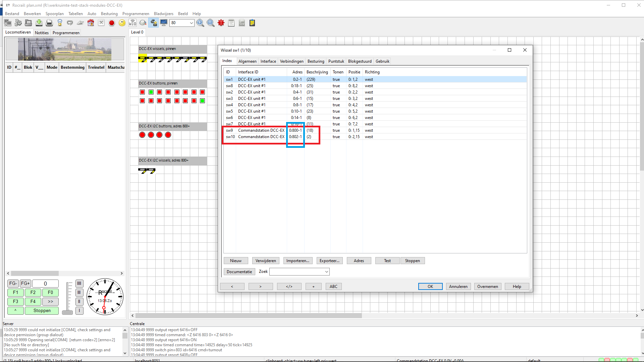
Task: Click the light bulb toolbar icon
Action: pyautogui.click(x=60, y=23)
